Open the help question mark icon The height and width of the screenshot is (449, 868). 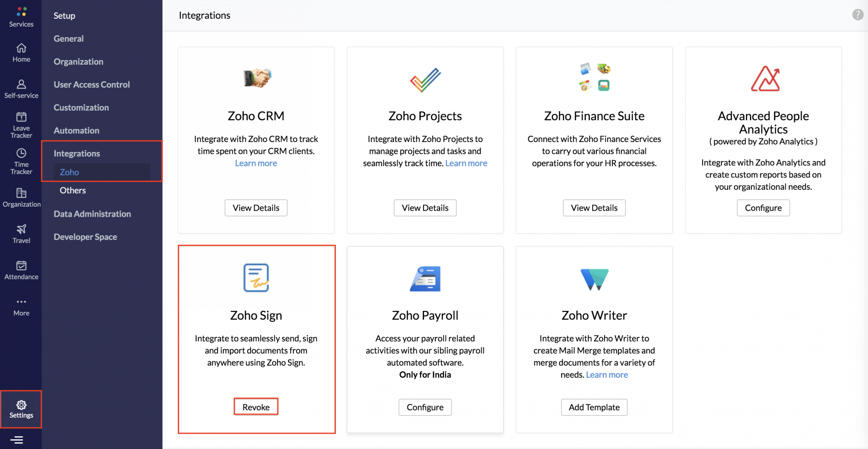857,14
